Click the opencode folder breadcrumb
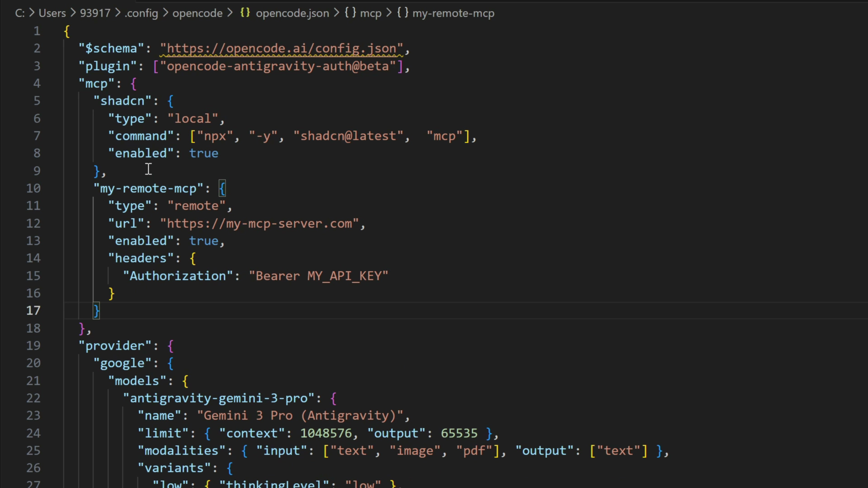This screenshot has width=868, height=488. [198, 14]
